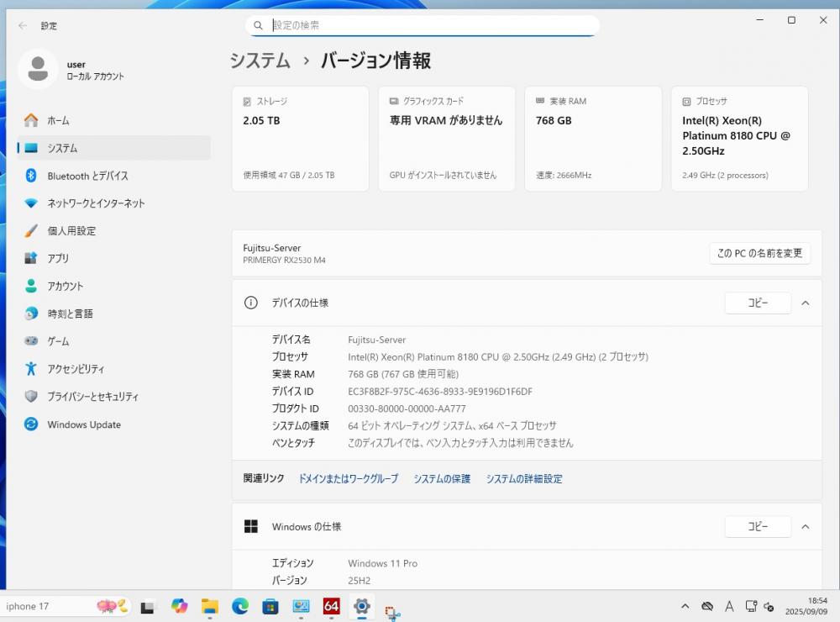Select the プロダクト ID value 00330-80000-00000-AA777

(x=407, y=409)
